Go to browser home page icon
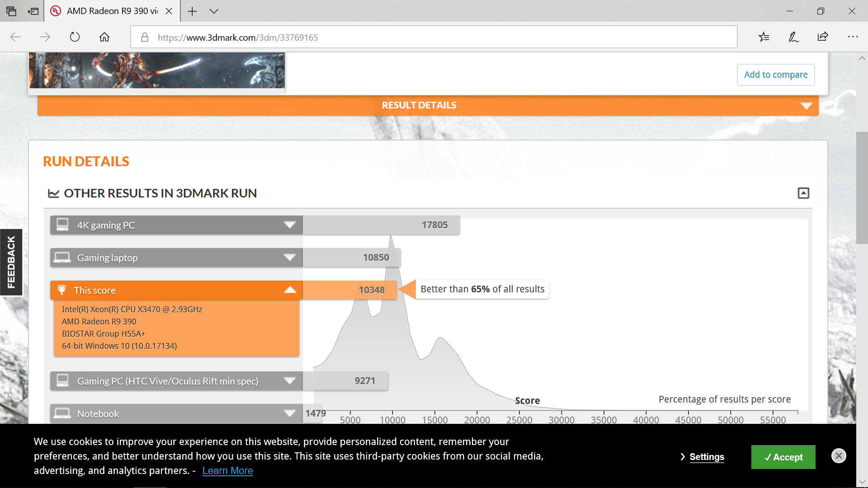Viewport: 868px width, 488px height. point(104,37)
